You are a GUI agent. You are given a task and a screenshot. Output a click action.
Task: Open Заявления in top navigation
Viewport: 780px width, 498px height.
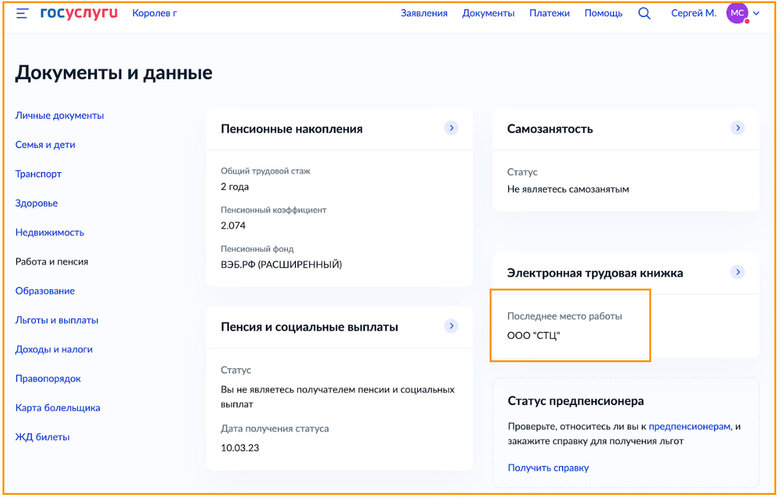tap(424, 14)
